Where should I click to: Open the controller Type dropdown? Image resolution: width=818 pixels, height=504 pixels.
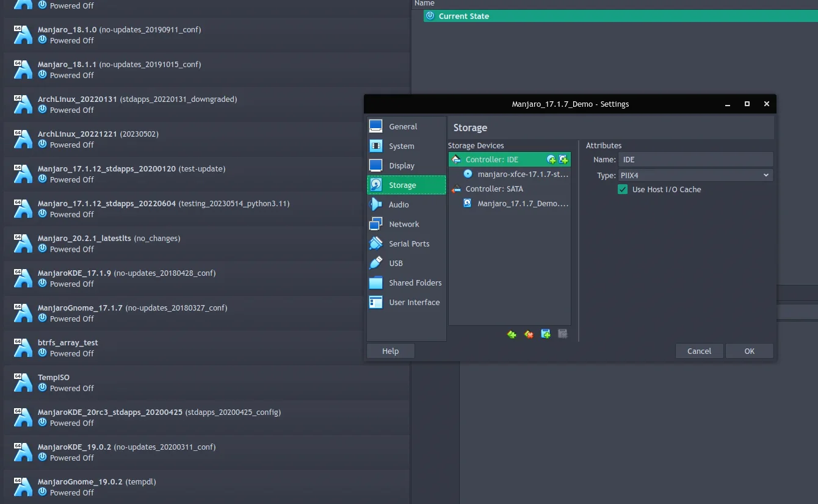[695, 176]
